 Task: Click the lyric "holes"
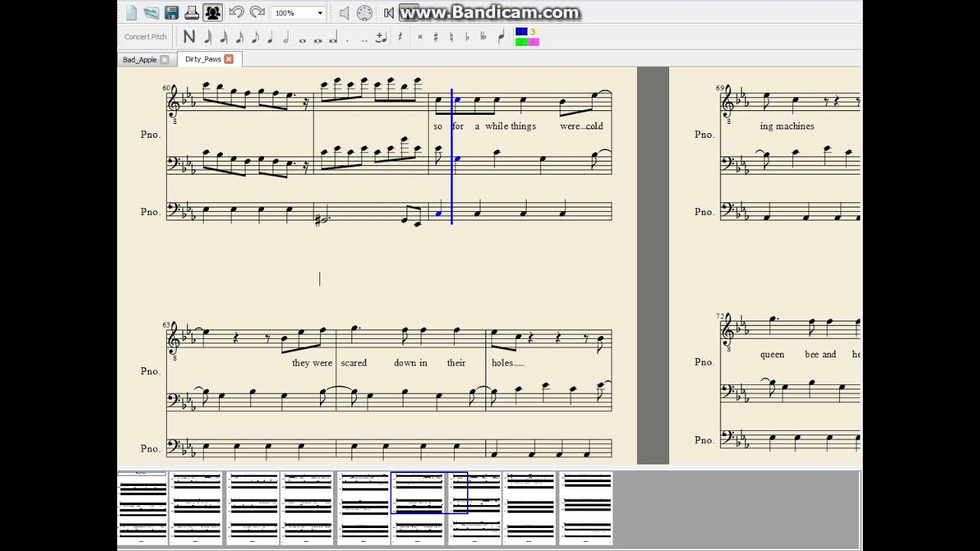502,363
